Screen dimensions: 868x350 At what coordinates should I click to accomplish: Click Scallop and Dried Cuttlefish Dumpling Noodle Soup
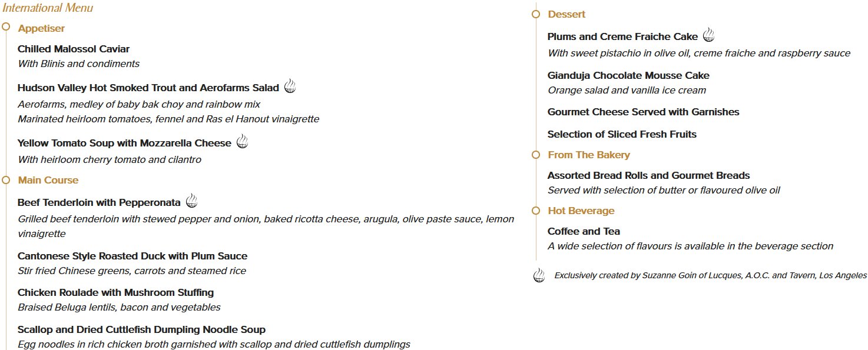141,329
